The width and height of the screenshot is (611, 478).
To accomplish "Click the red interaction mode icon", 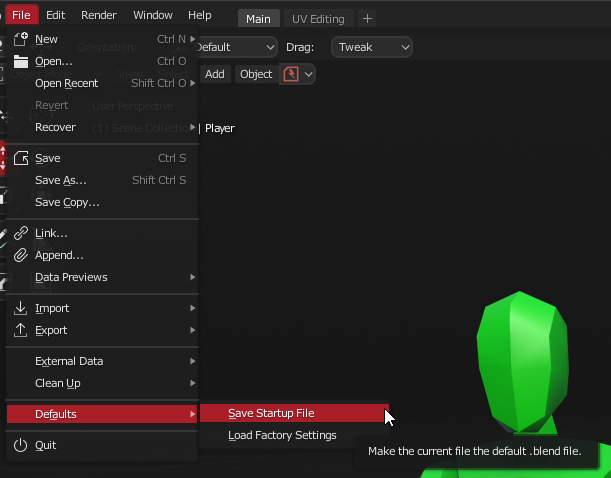I will click(291, 74).
